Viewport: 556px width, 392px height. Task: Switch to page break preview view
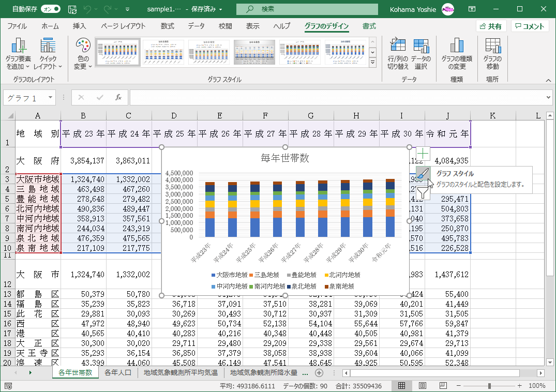pyautogui.click(x=443, y=386)
